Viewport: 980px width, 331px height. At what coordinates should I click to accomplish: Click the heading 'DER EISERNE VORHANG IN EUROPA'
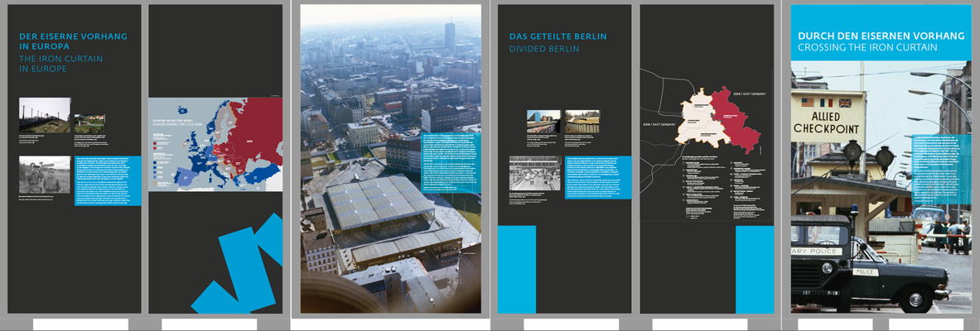pyautogui.click(x=73, y=41)
